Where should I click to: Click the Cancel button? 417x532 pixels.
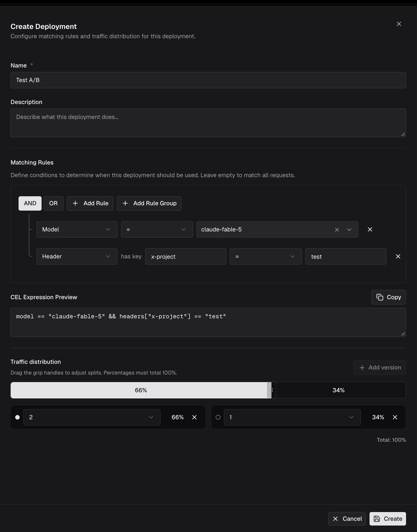point(347,519)
